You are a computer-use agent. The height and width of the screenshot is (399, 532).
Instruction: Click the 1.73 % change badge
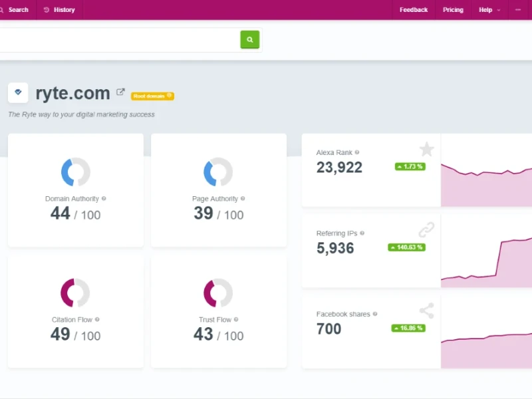[410, 167]
